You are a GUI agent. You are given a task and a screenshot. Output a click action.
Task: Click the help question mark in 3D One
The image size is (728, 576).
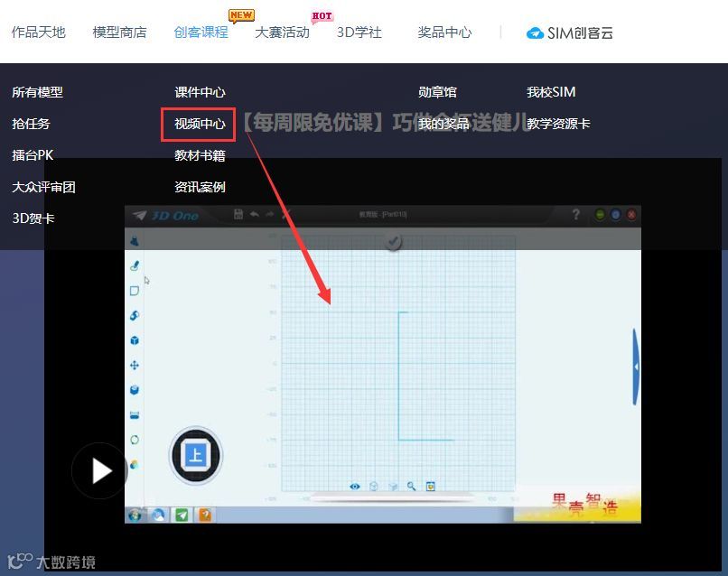coord(575,215)
